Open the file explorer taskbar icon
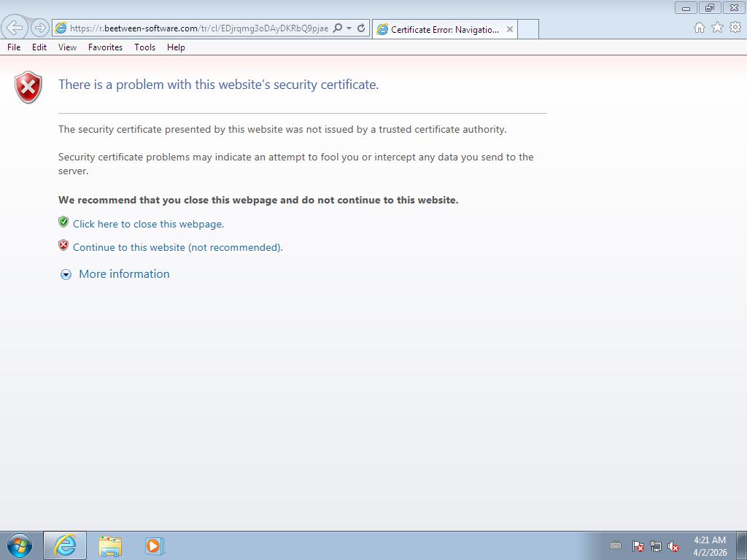The width and height of the screenshot is (747, 560). 110,545
